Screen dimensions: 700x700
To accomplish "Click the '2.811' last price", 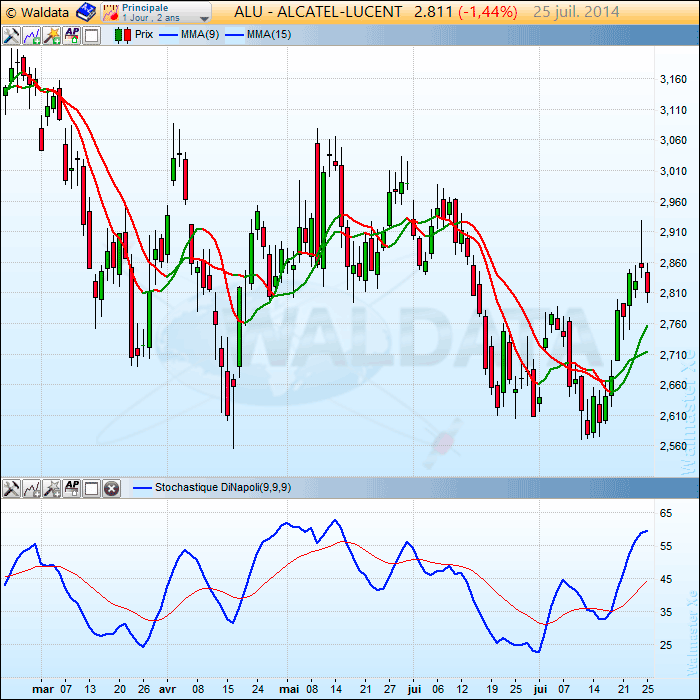I will 433,12.
